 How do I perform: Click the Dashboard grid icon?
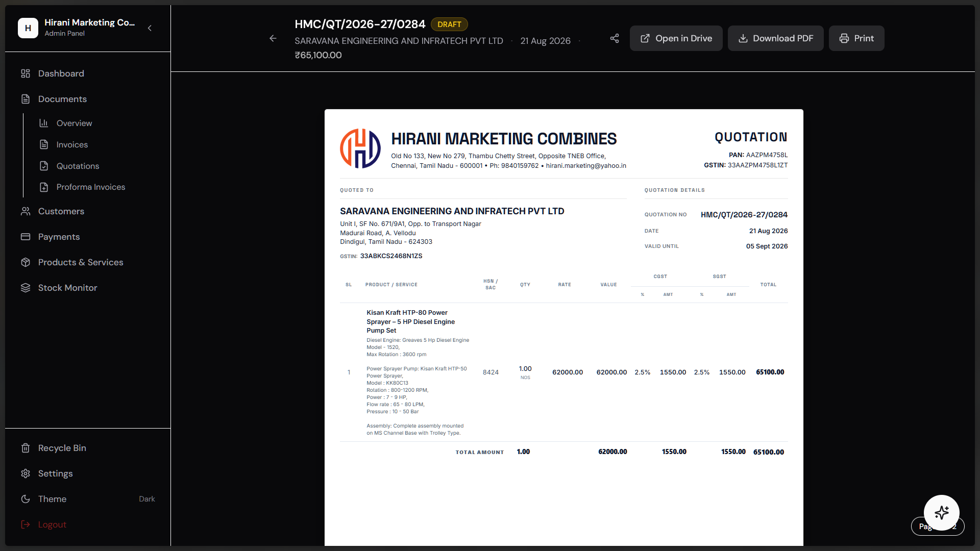point(26,73)
